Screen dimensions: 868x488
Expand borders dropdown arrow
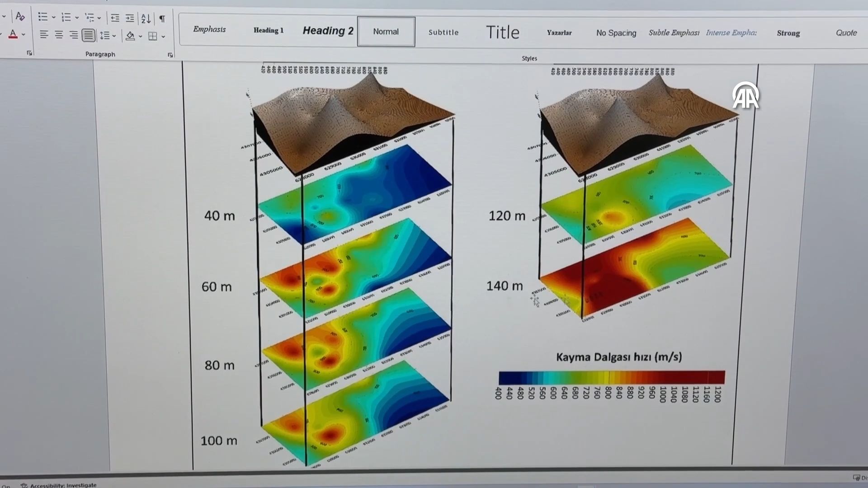coord(163,37)
